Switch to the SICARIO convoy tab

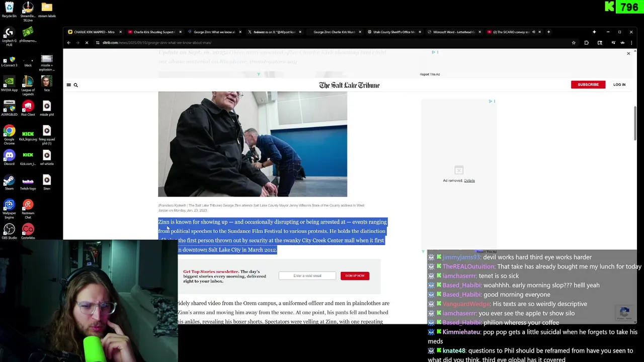(510, 32)
